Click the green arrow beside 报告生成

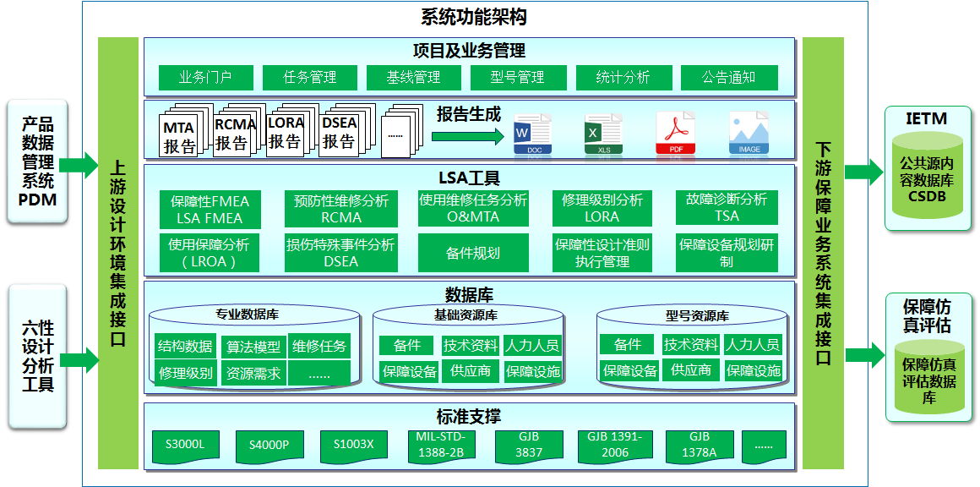[x=468, y=136]
